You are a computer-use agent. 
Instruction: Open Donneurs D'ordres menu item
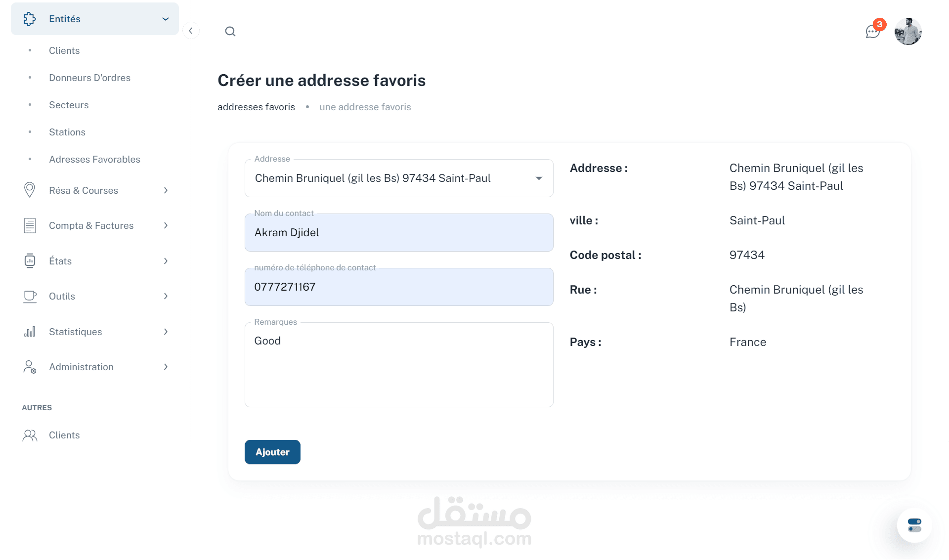tap(89, 78)
